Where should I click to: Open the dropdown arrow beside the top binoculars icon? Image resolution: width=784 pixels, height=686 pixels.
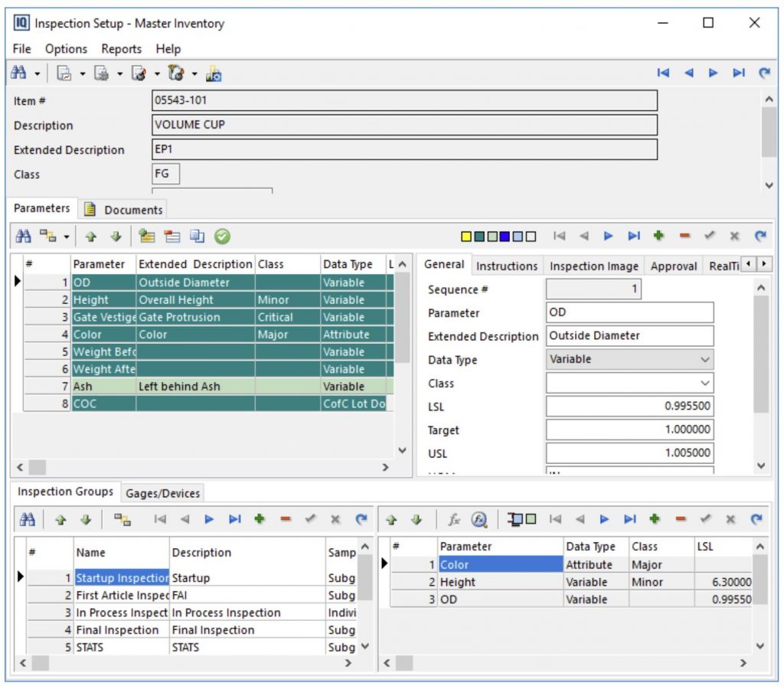pyautogui.click(x=37, y=73)
